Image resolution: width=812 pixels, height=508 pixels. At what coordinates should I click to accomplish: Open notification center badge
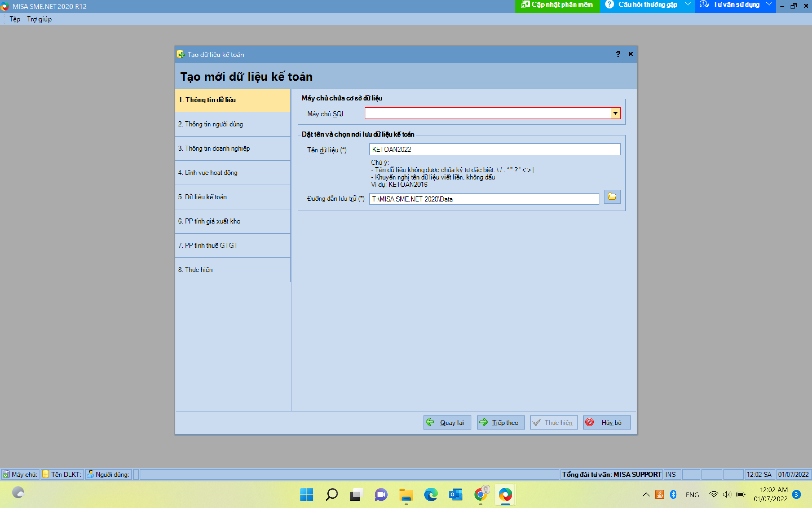tap(796, 494)
